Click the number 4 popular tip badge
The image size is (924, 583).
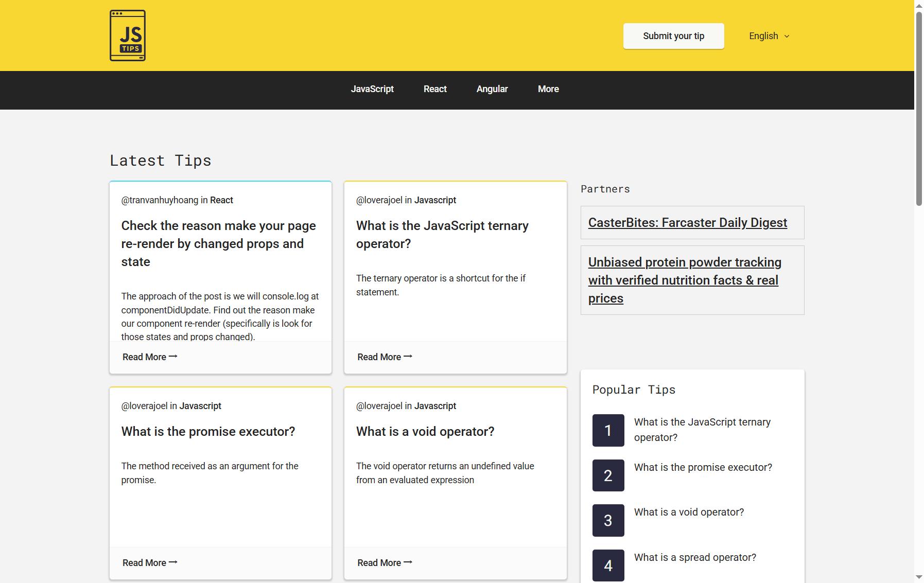click(x=608, y=566)
